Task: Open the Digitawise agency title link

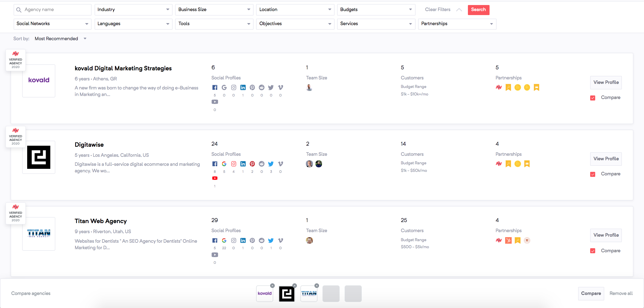Action: 89,145
